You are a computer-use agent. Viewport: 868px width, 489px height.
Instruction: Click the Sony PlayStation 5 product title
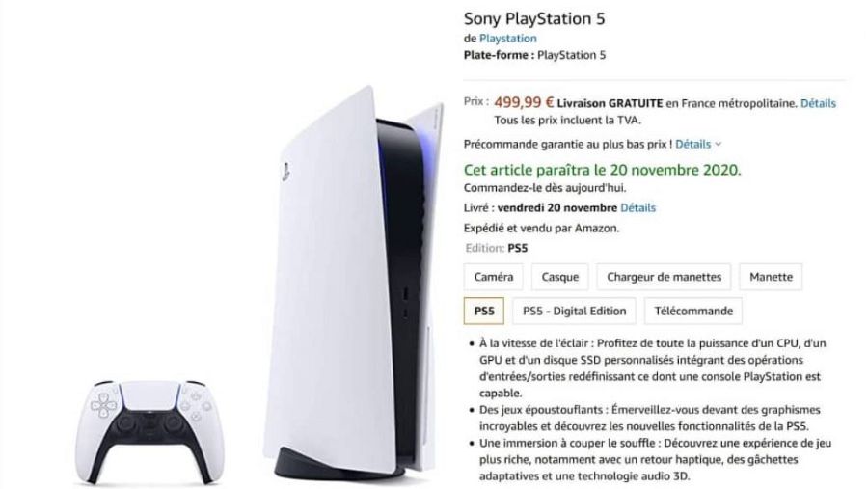[534, 19]
